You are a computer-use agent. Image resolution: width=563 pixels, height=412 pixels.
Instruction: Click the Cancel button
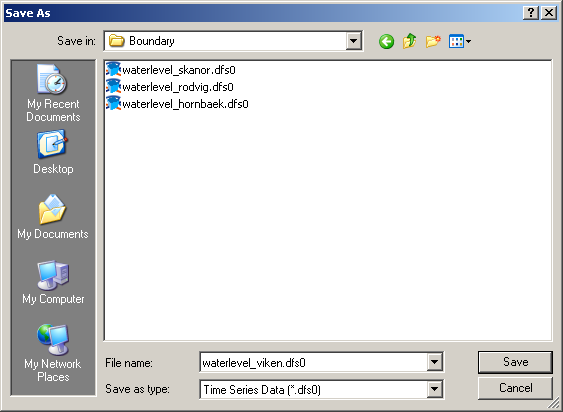click(515, 388)
